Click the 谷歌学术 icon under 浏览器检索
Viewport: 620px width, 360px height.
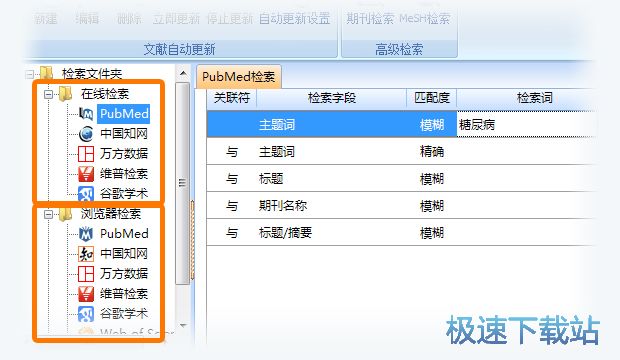click(x=86, y=314)
